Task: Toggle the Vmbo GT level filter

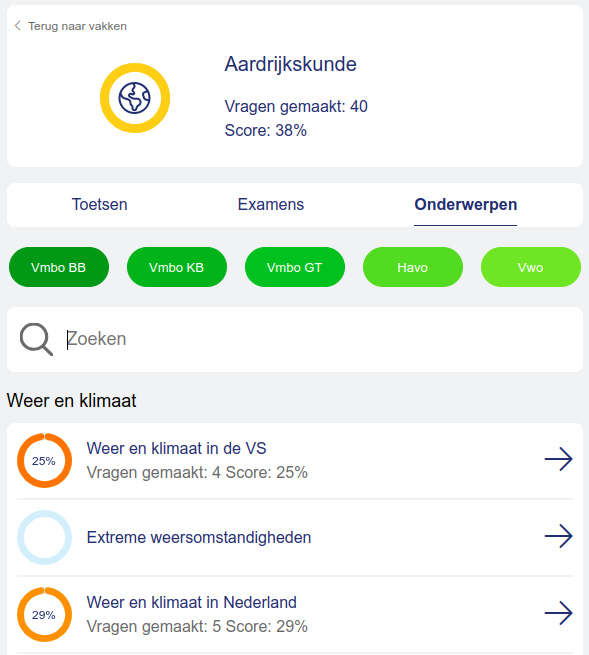Action: pyautogui.click(x=295, y=267)
